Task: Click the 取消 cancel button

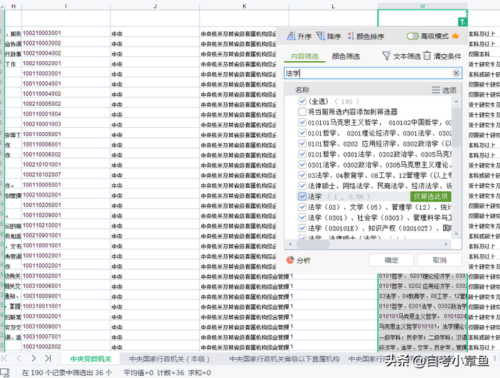Action: coord(440,260)
